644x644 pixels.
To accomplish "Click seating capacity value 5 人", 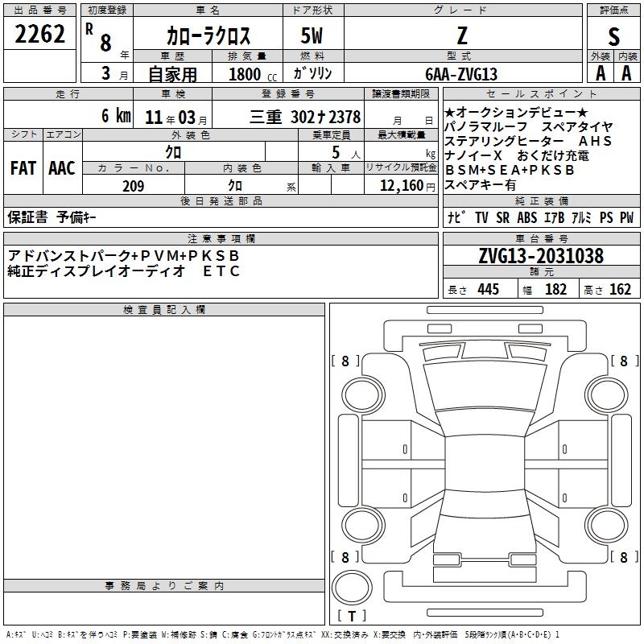I will (x=346, y=153).
